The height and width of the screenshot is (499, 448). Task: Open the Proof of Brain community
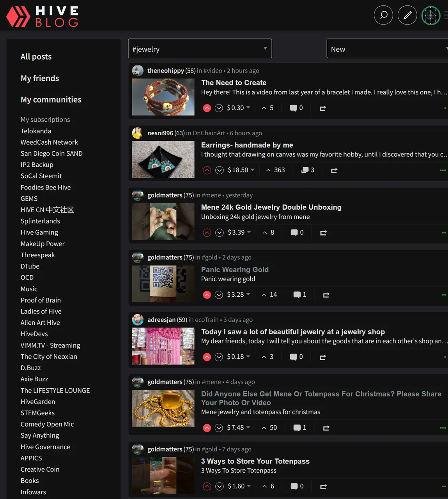click(x=41, y=300)
